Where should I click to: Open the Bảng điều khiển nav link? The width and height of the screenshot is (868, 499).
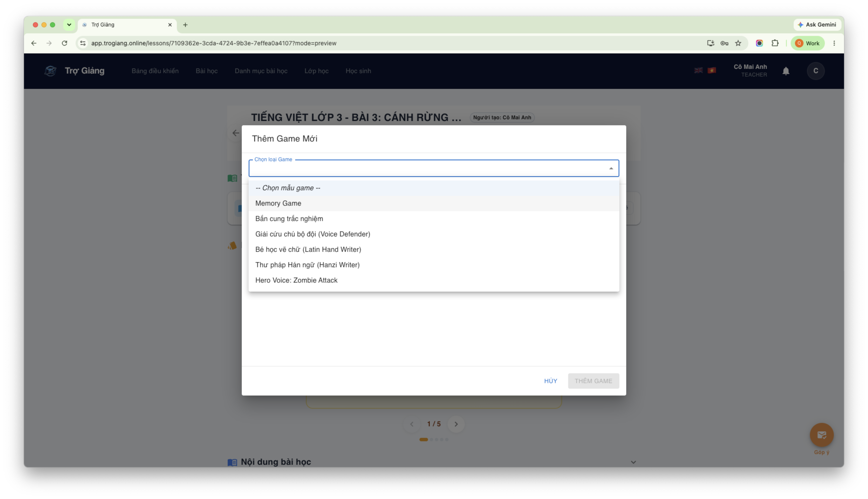155,71
